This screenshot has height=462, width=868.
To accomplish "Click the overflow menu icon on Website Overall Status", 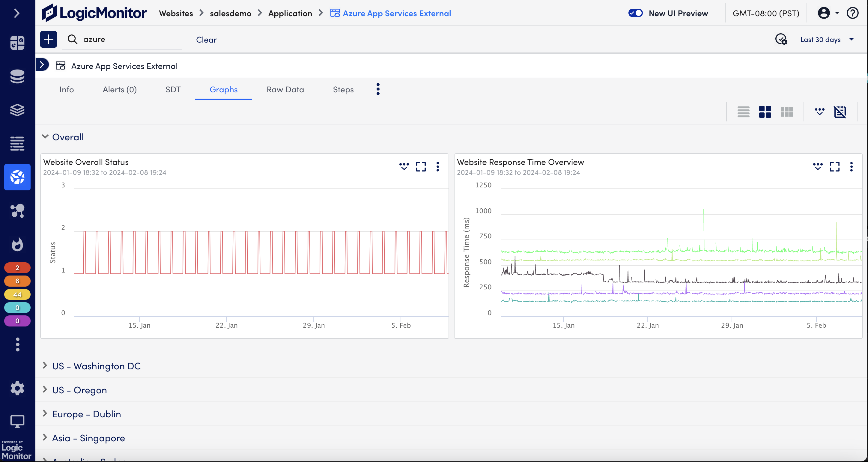I will 437,166.
